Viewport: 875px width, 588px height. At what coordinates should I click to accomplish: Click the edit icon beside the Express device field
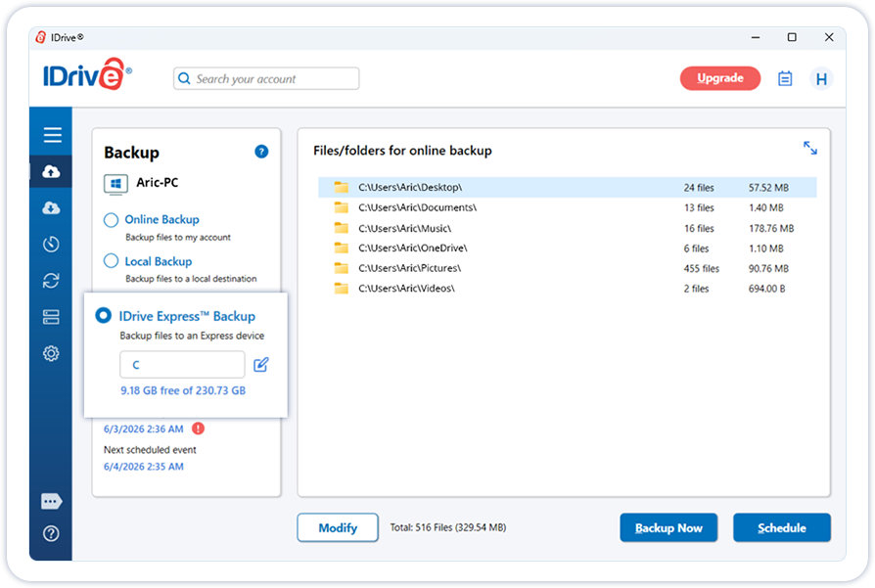261,364
